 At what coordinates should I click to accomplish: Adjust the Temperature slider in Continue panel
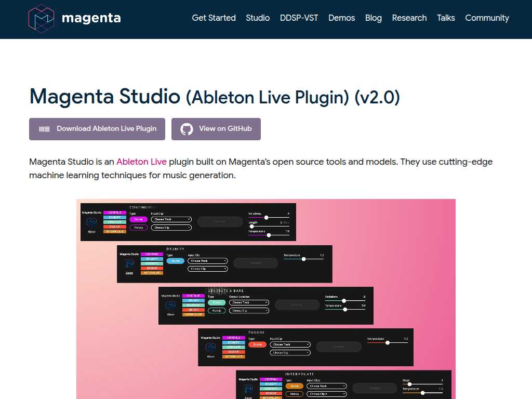(269, 235)
